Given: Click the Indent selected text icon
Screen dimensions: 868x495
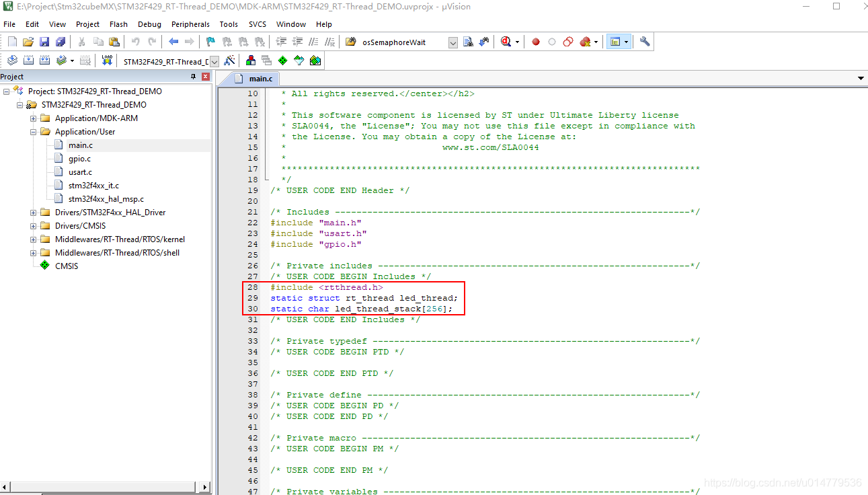Looking at the screenshot, I should click(x=281, y=42).
